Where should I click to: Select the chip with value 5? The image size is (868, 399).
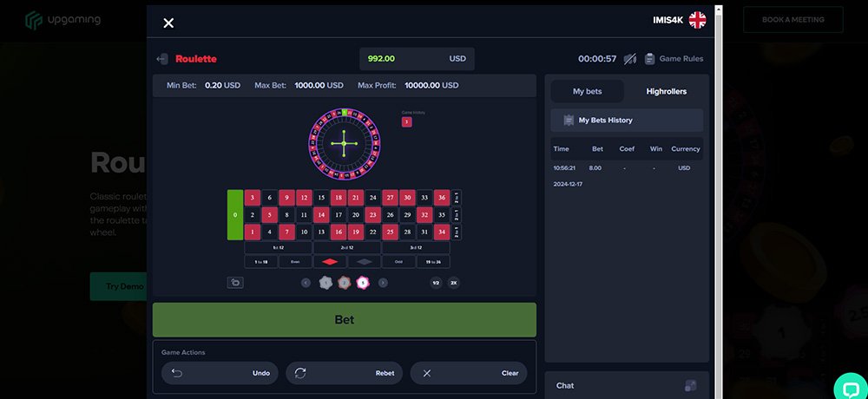pos(363,282)
